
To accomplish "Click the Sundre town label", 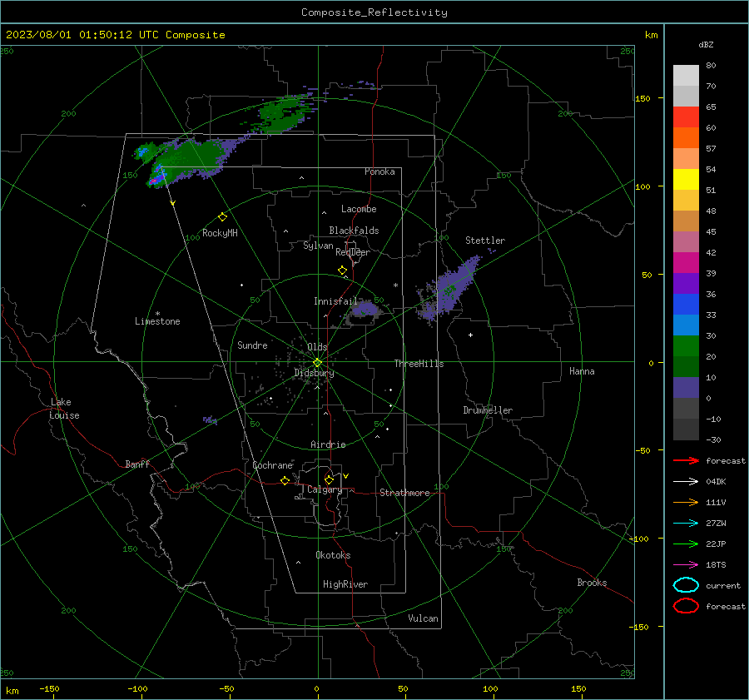I will [252, 345].
